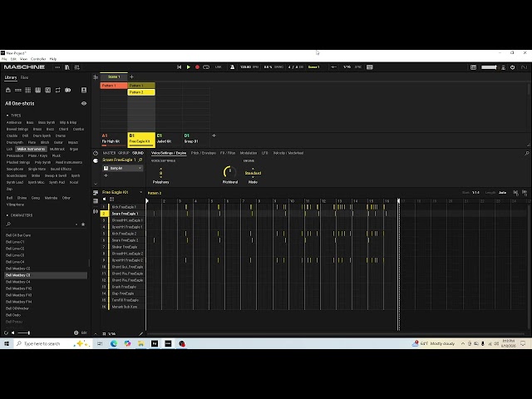Toggle loop mode in transport bar

click(x=206, y=67)
